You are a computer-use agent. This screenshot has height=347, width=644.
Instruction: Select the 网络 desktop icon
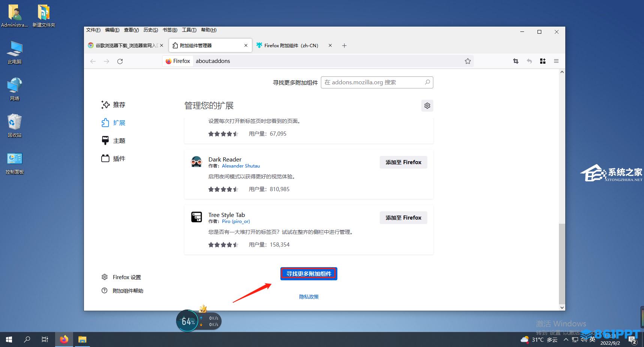pos(15,89)
